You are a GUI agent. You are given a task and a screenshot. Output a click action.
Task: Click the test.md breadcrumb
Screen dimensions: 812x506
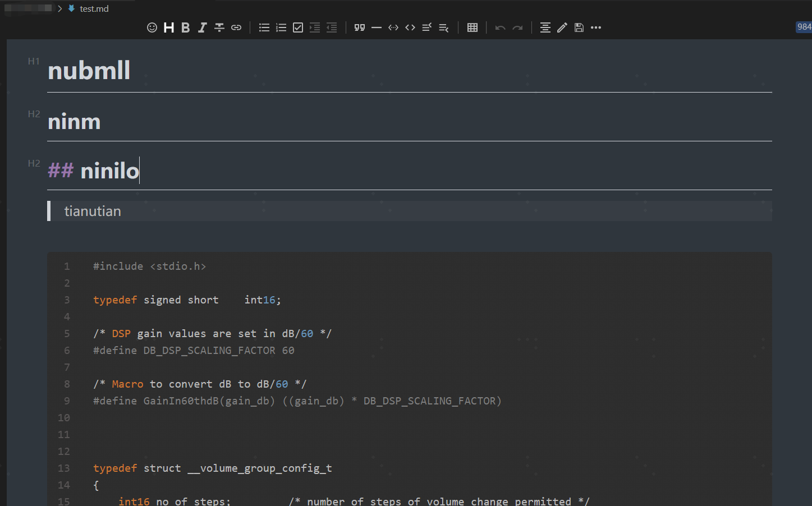pos(94,8)
